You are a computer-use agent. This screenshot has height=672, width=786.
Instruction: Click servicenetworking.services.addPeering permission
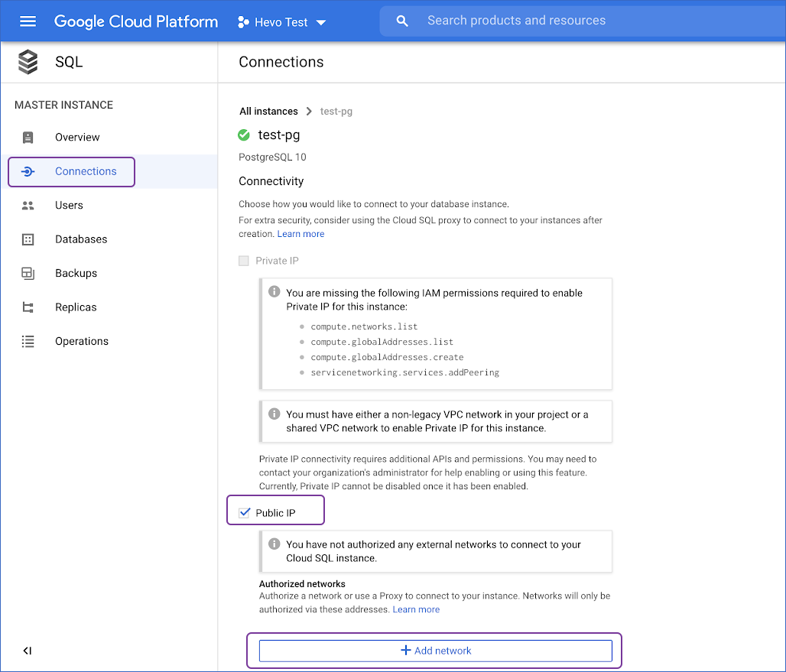point(405,373)
